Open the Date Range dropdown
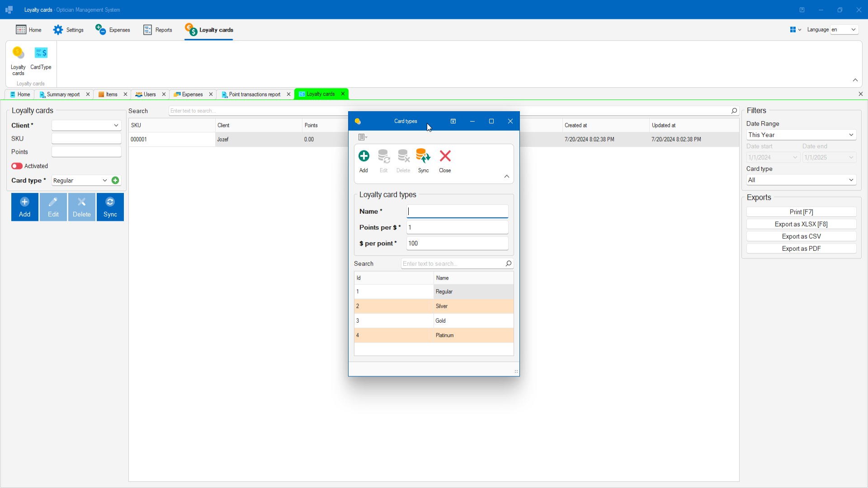 801,135
